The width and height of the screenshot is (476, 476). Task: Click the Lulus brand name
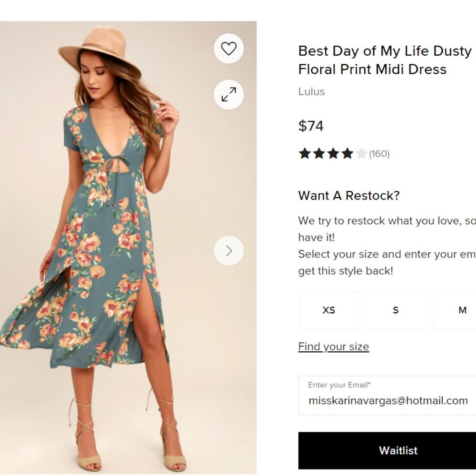311,91
